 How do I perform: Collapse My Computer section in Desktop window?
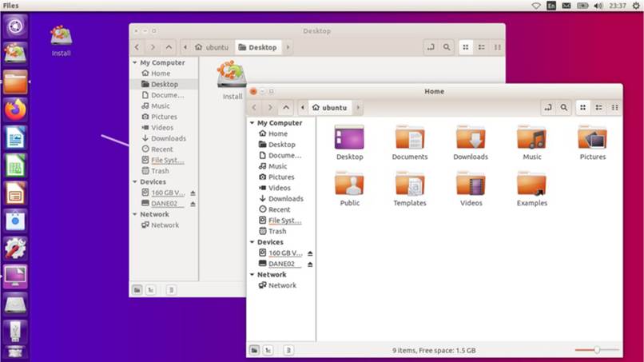point(135,62)
